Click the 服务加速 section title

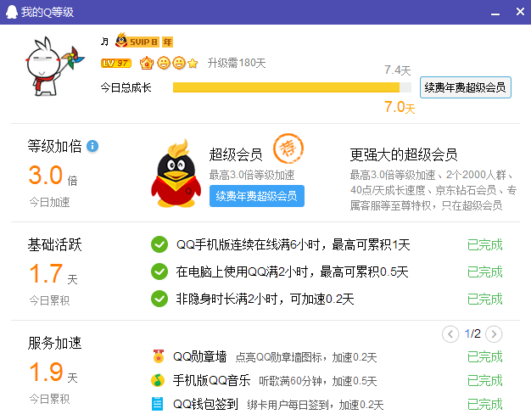coord(55,343)
